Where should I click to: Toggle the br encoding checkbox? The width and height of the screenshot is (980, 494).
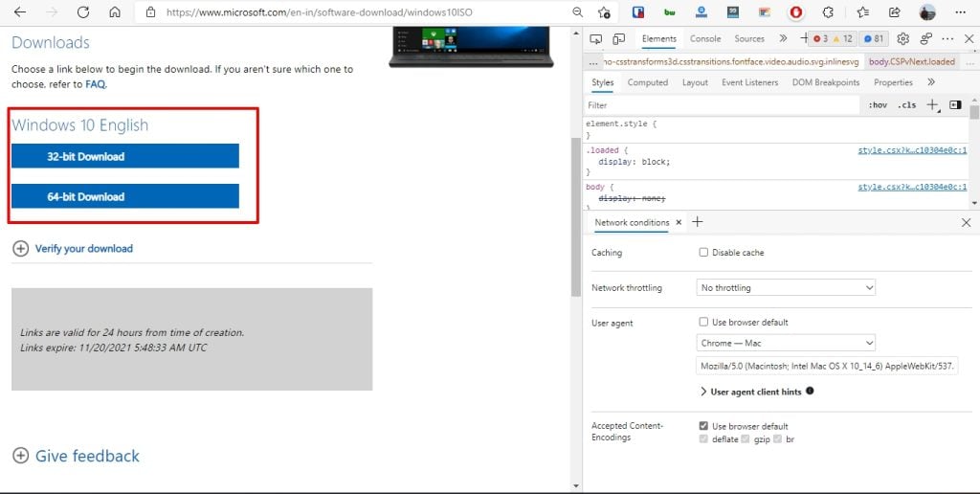(777, 439)
